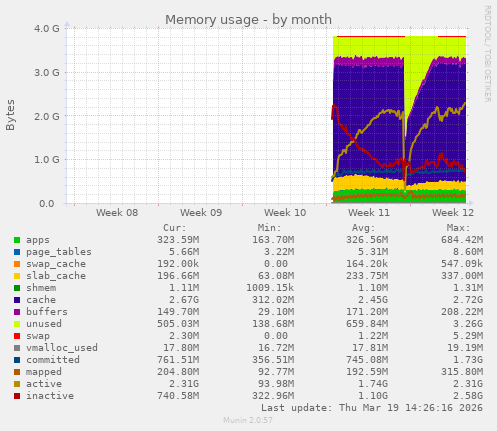Click the apps legend color swatch
Viewport: 497px width, 431px height.
[x=17, y=240]
